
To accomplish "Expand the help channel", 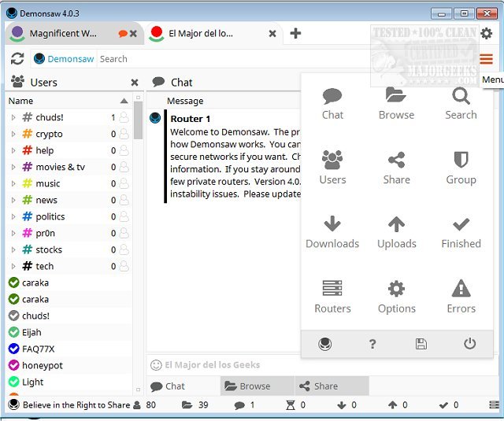I will tap(13, 150).
